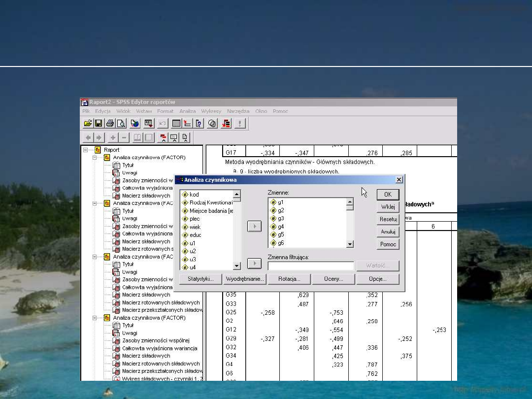Click the Select Last Output icon
Image resolution: width=532 pixels, height=399 pixels.
coord(226,124)
